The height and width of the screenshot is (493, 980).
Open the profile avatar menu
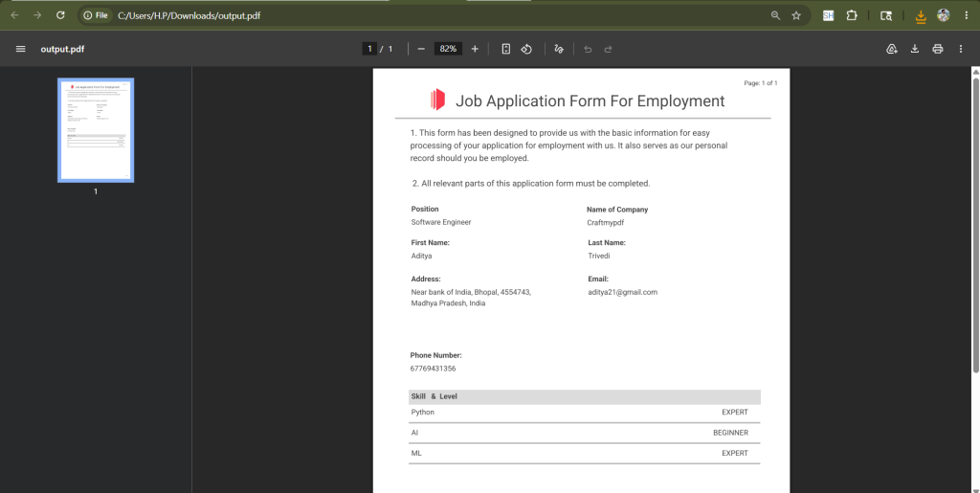[943, 15]
